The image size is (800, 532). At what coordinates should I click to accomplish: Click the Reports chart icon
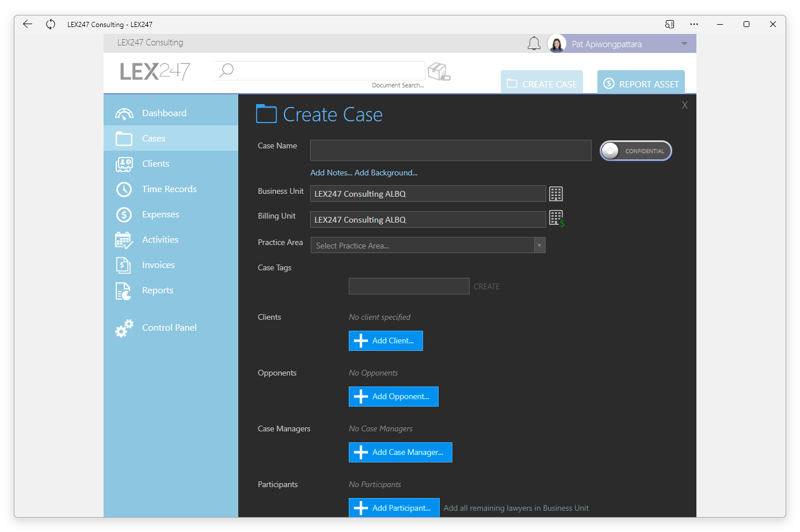(x=124, y=291)
